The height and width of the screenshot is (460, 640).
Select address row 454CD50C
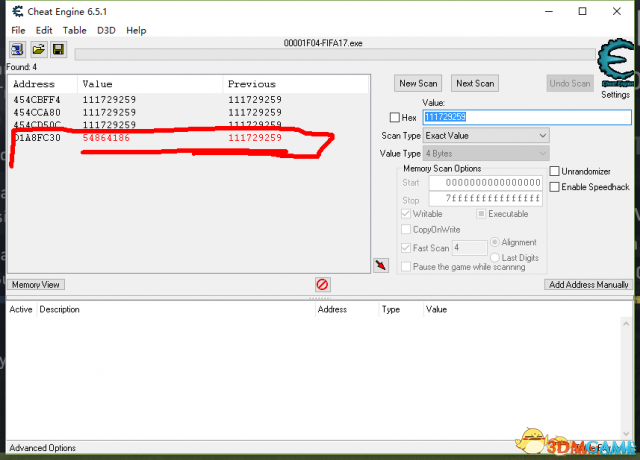pos(189,124)
